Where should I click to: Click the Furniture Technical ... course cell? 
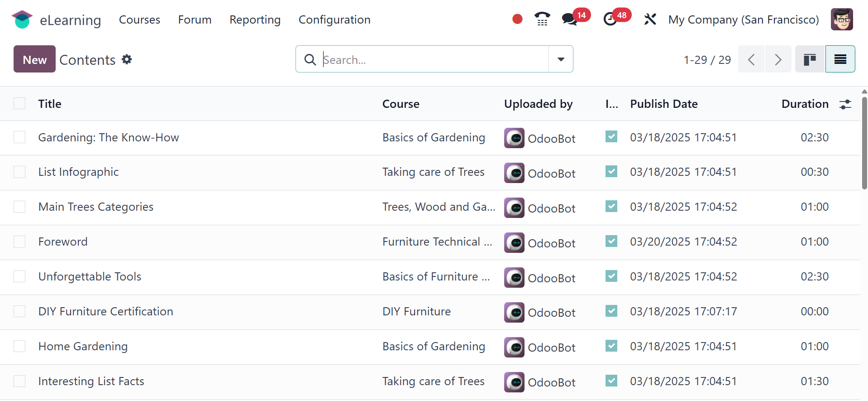(x=437, y=242)
